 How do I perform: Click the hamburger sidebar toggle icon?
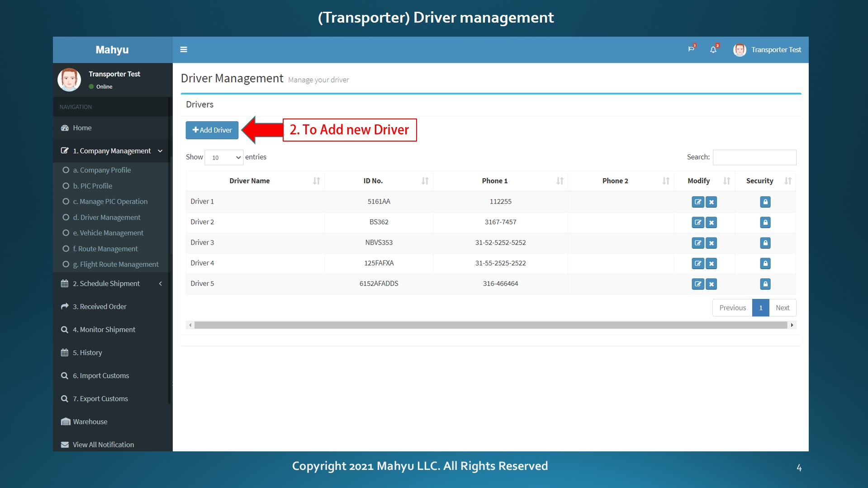[184, 50]
